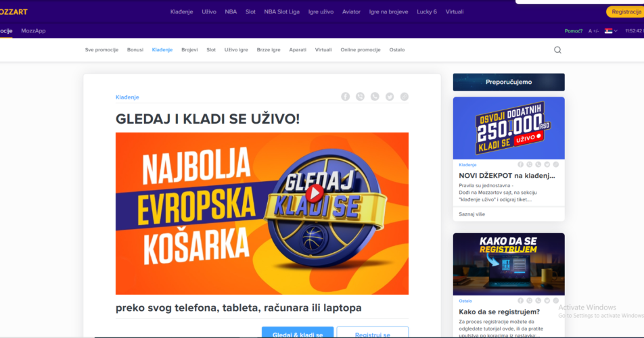The width and height of the screenshot is (644, 338).
Task: Share NOVI DŽEKPOT card on Twitter
Action: point(547,164)
